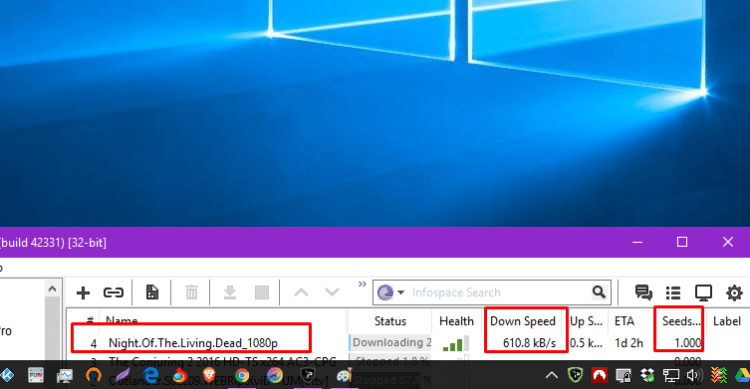Viewport: 750px width, 389px height.
Task: Click the 1.000 seeds value
Action: pyautogui.click(x=688, y=343)
